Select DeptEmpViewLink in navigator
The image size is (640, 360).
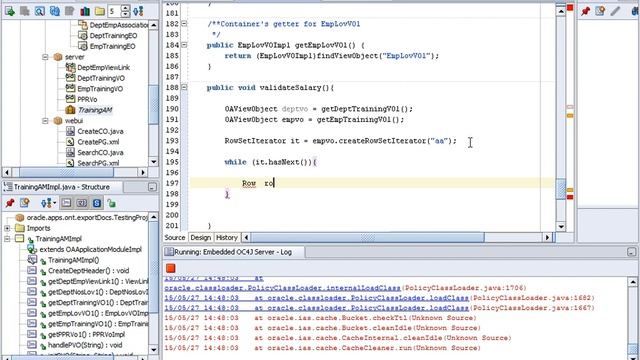(x=103, y=67)
